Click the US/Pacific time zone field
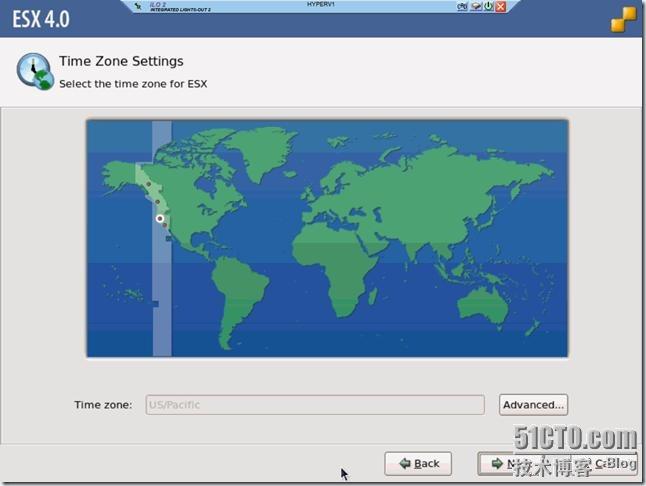The image size is (646, 486). click(x=315, y=404)
